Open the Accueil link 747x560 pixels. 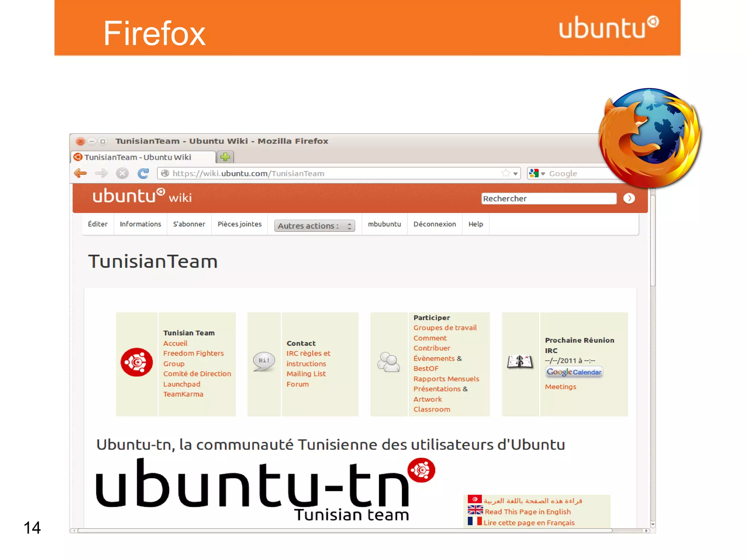click(175, 343)
